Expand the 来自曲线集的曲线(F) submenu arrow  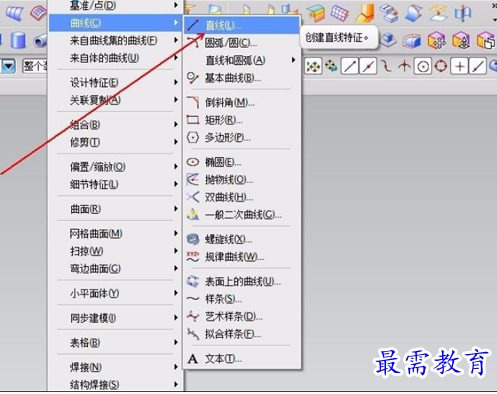(176, 40)
